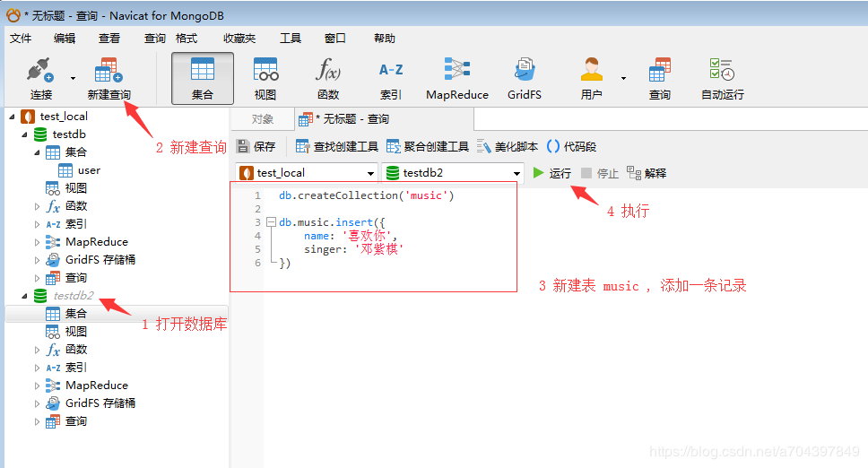The height and width of the screenshot is (468, 868).
Task: Expand MapReduce under testdb
Action: 37,242
